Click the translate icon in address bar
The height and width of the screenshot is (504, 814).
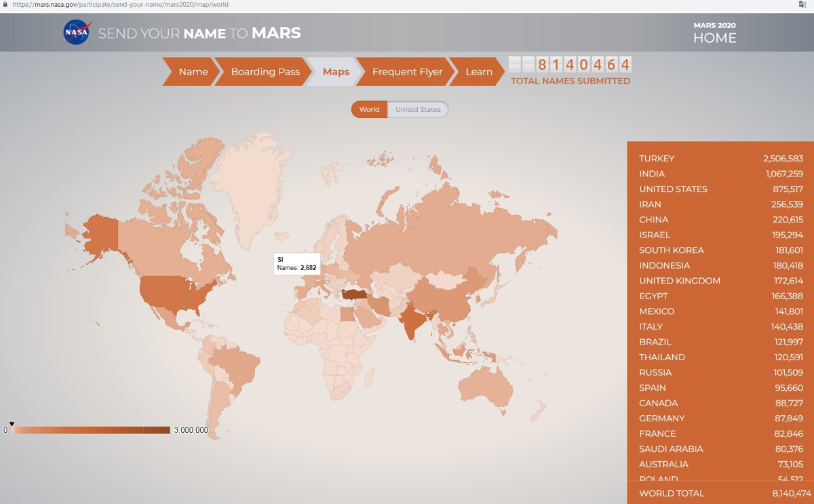[x=802, y=5]
